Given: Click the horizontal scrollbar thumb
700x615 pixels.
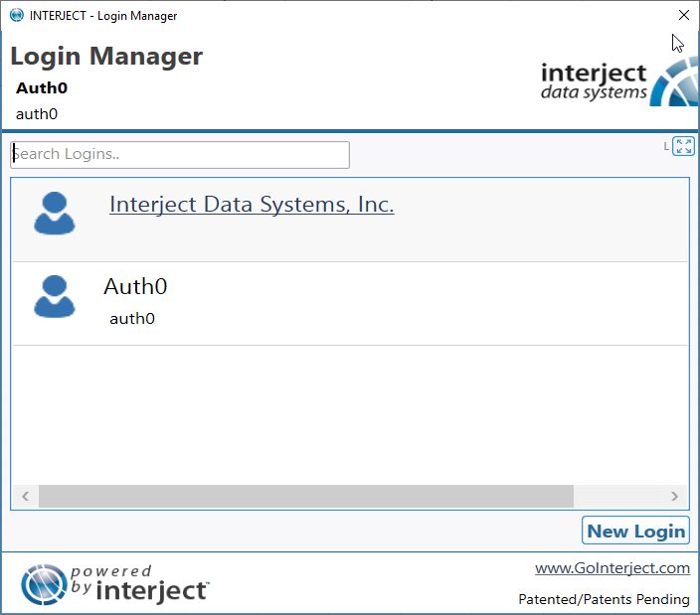Looking at the screenshot, I should click(x=306, y=496).
